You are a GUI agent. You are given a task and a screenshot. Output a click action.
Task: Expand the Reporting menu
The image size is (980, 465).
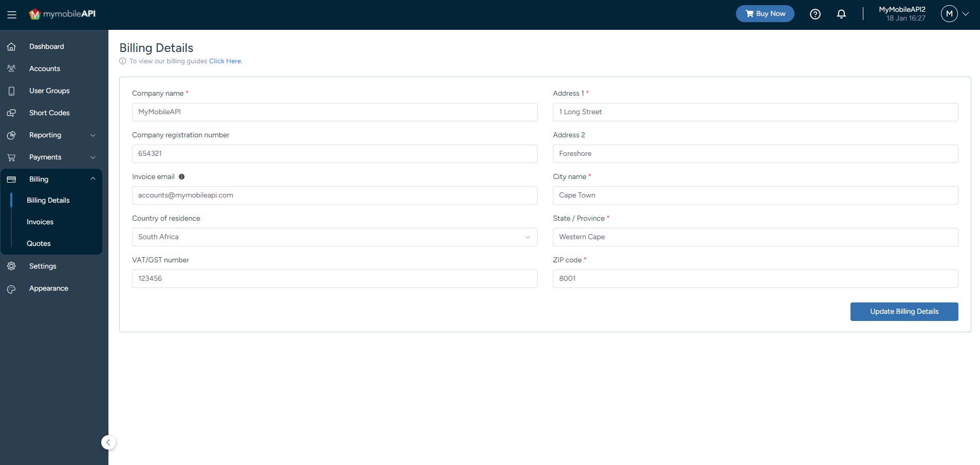[45, 135]
